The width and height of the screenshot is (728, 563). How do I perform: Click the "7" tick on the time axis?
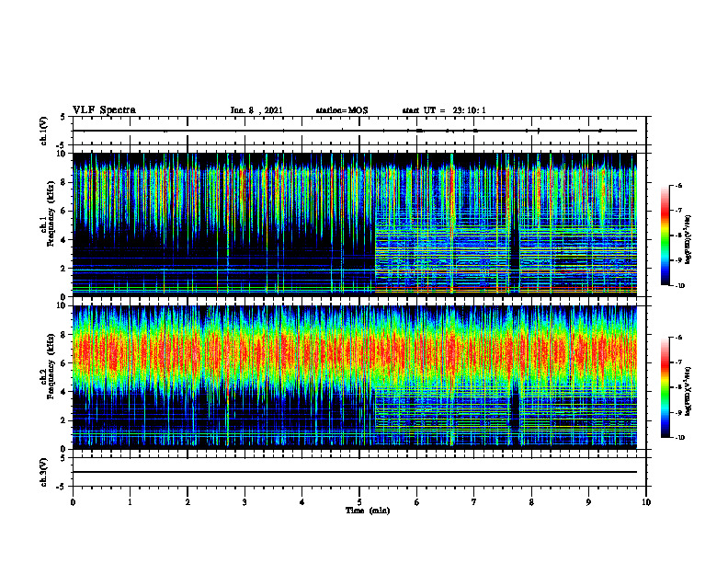point(474,502)
